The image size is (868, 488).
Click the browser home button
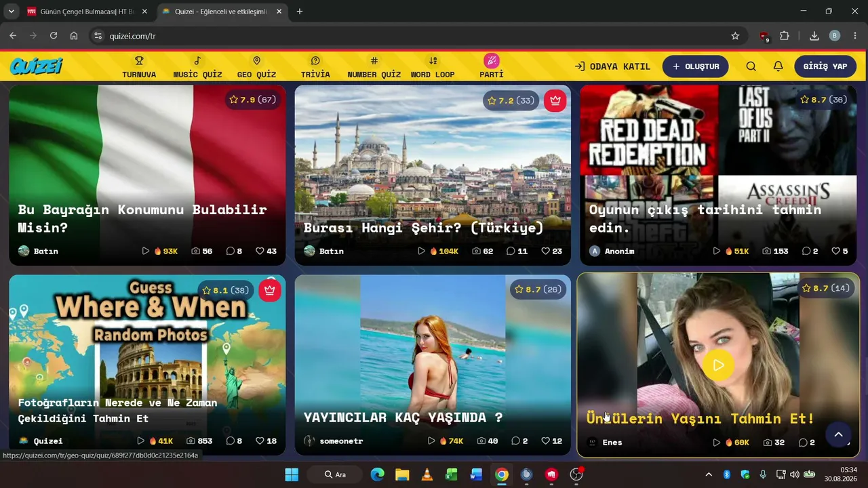(74, 36)
